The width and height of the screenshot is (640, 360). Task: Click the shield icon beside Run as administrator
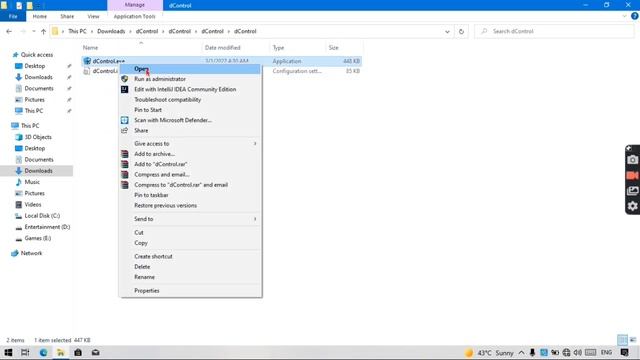pyautogui.click(x=124, y=79)
